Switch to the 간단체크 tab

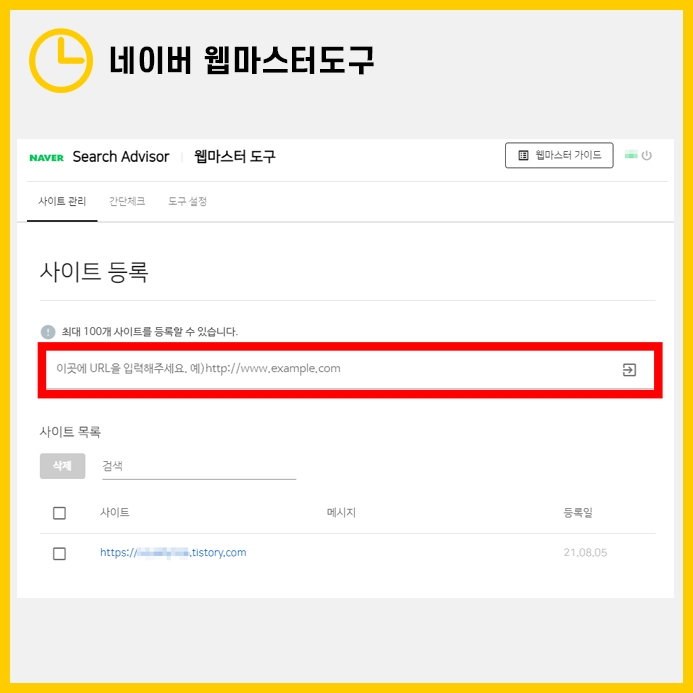127,202
